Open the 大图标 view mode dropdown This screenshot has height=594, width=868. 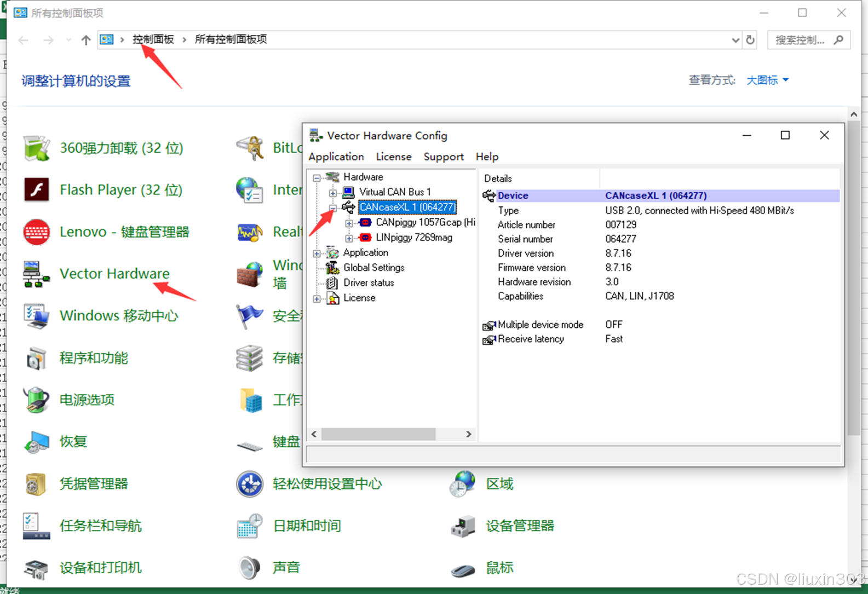[767, 80]
